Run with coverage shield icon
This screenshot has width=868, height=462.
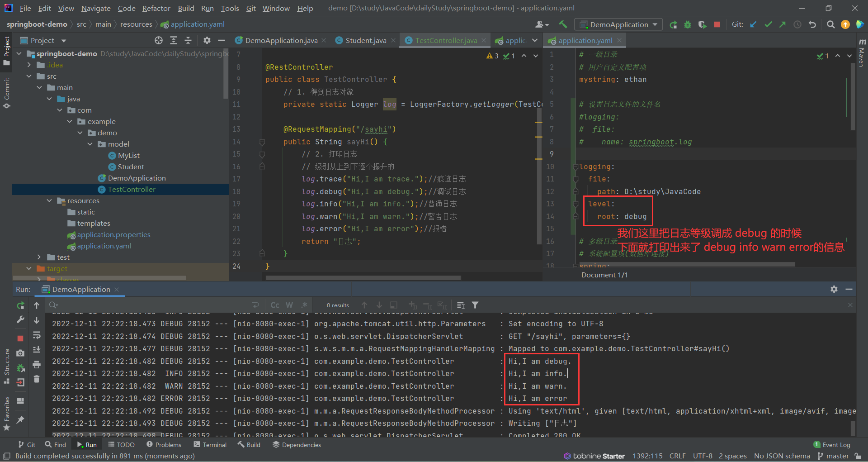(702, 24)
